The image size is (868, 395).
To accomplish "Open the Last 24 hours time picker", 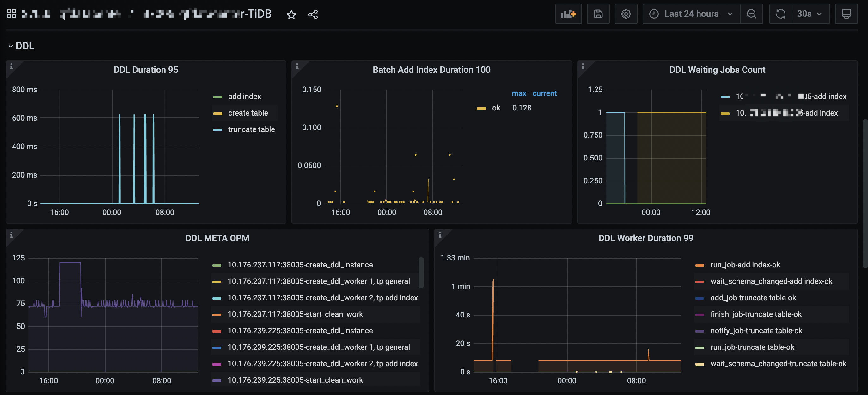I will pyautogui.click(x=691, y=14).
